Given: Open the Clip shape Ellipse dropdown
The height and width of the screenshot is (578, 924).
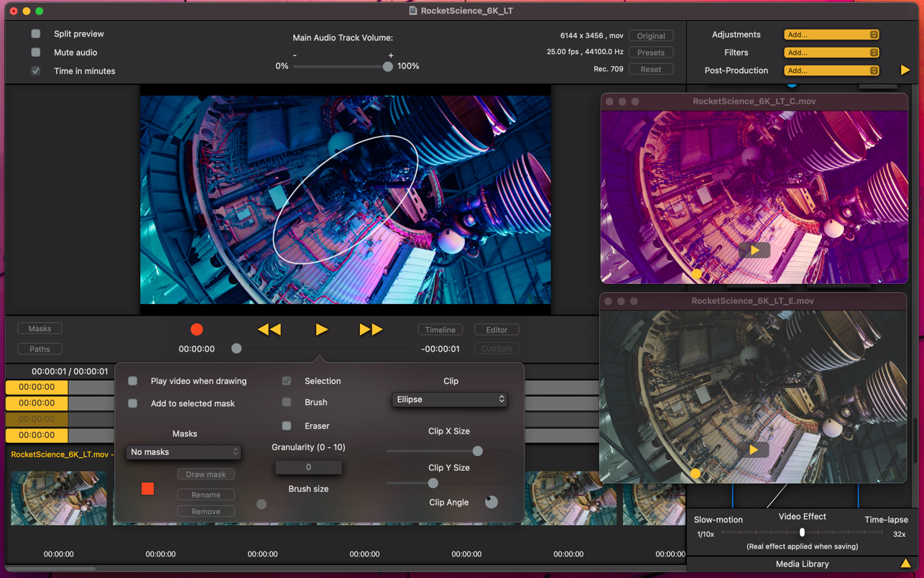Looking at the screenshot, I should (450, 400).
